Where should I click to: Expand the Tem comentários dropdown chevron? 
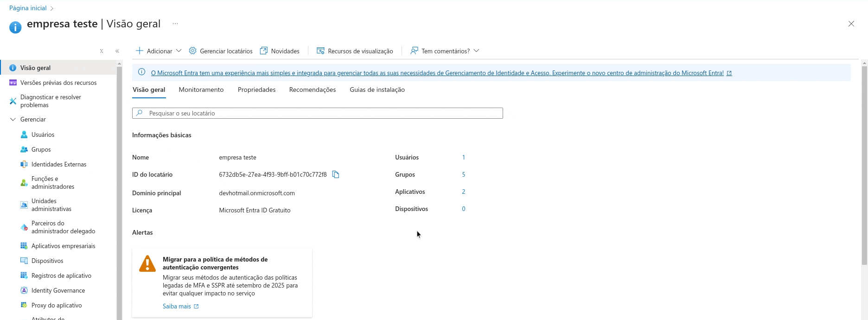pos(476,51)
